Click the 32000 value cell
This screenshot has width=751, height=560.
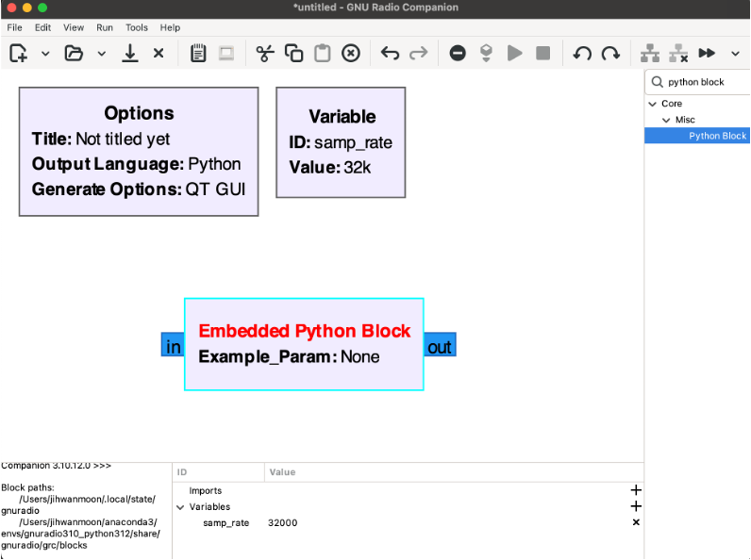coord(283,523)
